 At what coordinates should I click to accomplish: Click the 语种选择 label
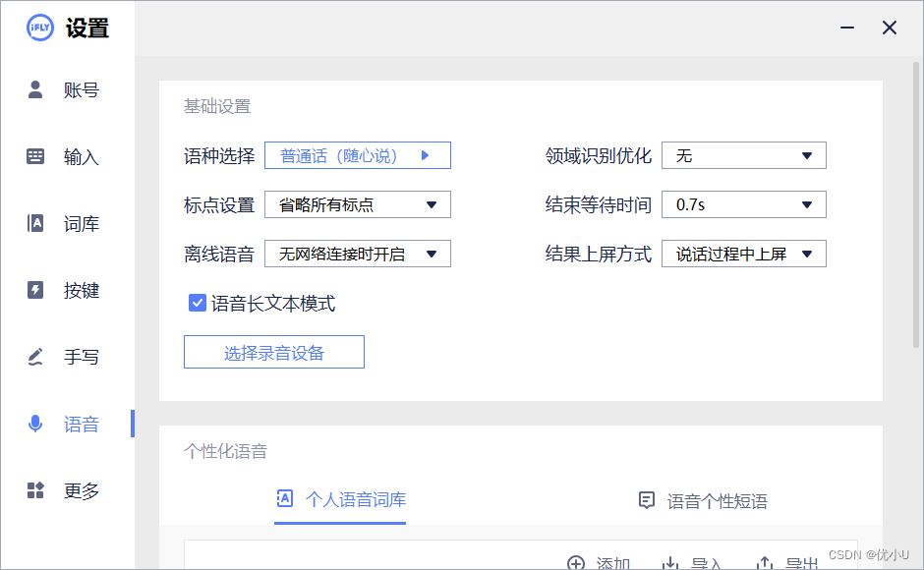click(219, 155)
